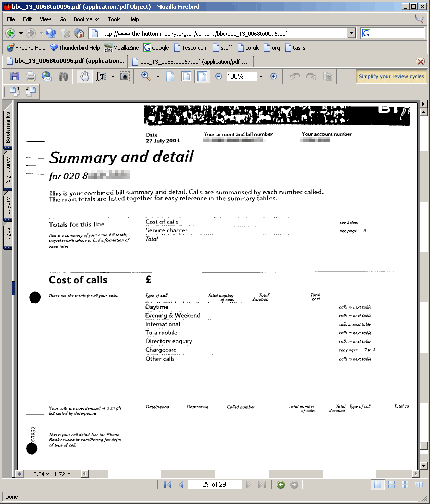
Task: Select the Snapshot camera tool
Action: tap(125, 77)
